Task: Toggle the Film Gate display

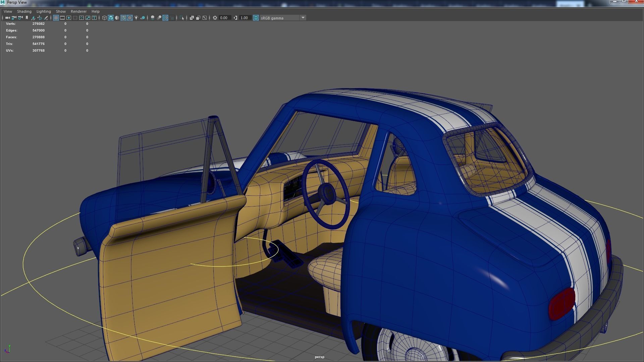Action: [62, 18]
